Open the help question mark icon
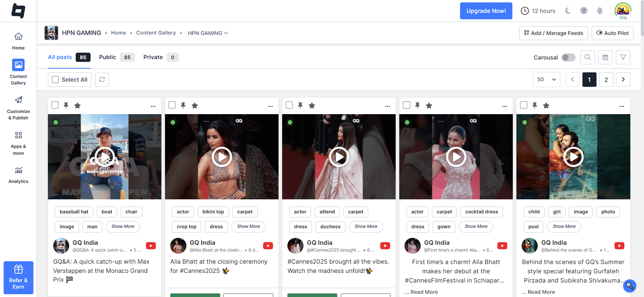 pos(584,11)
